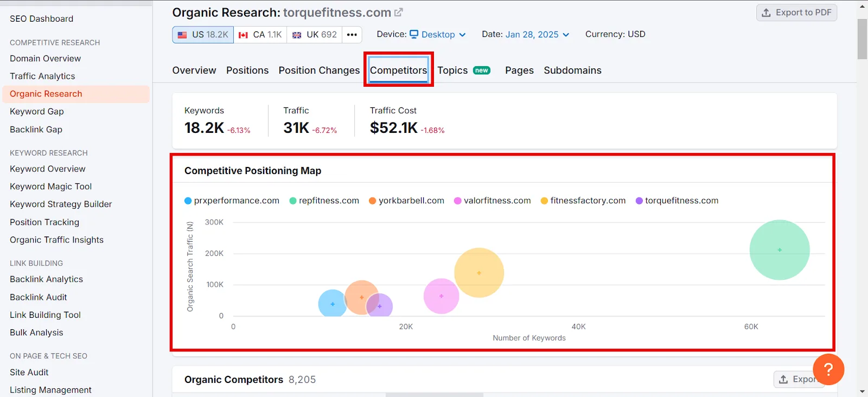The width and height of the screenshot is (868, 397).
Task: Open the Date Jan 28, 2025 dropdown
Action: pos(538,34)
